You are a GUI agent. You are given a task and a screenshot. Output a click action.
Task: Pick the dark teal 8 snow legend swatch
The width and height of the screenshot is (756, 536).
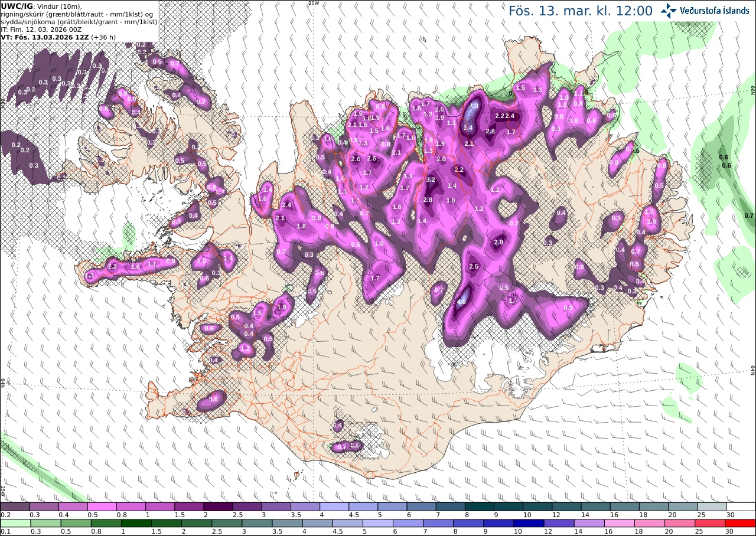point(479,506)
